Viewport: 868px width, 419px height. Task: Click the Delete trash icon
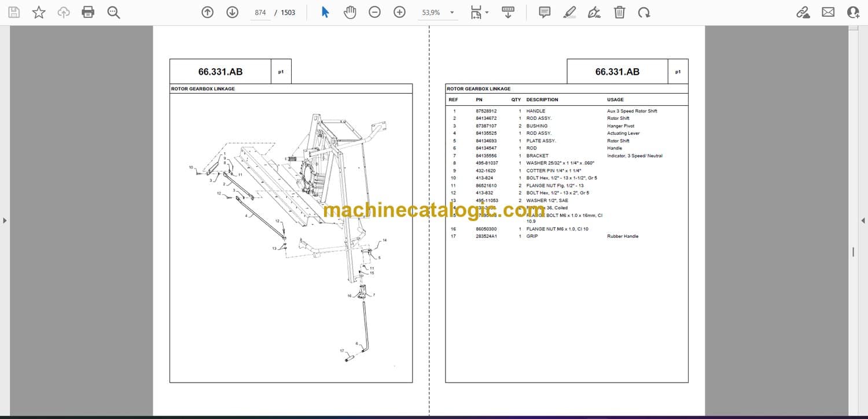click(619, 12)
